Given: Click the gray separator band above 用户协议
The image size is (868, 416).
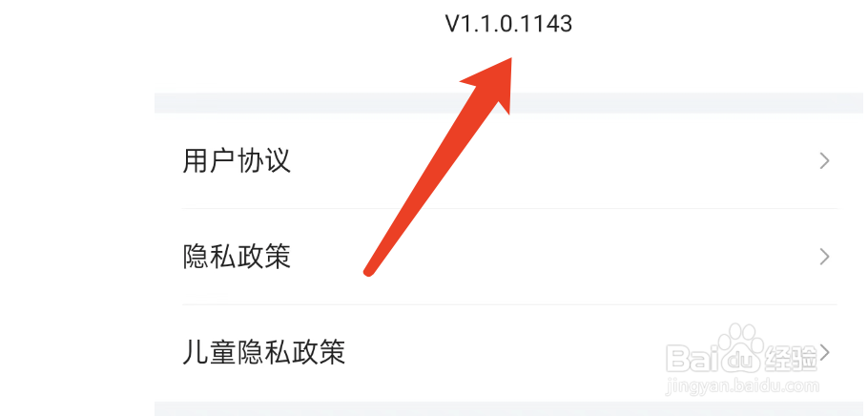Looking at the screenshot, I should tap(508, 103).
